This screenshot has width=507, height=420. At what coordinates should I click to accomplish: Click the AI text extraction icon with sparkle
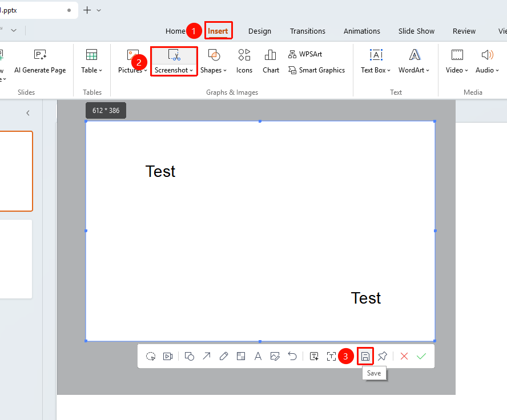click(314, 356)
